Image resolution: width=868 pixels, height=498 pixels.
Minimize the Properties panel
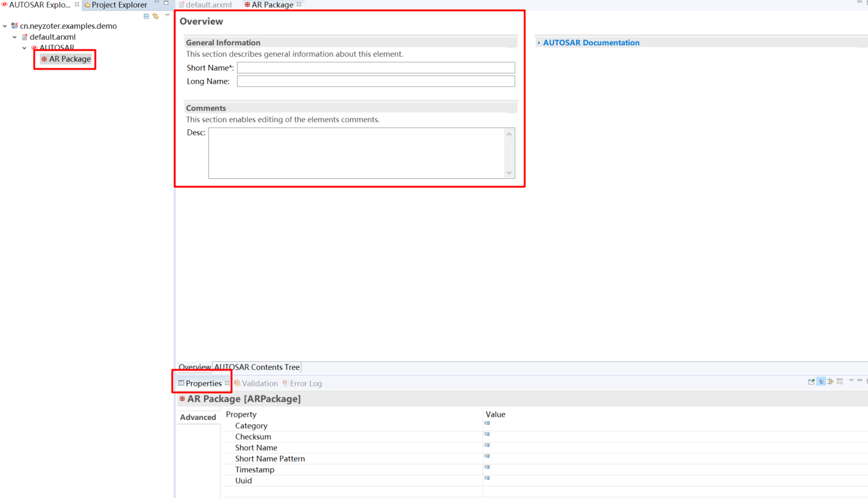tap(859, 381)
